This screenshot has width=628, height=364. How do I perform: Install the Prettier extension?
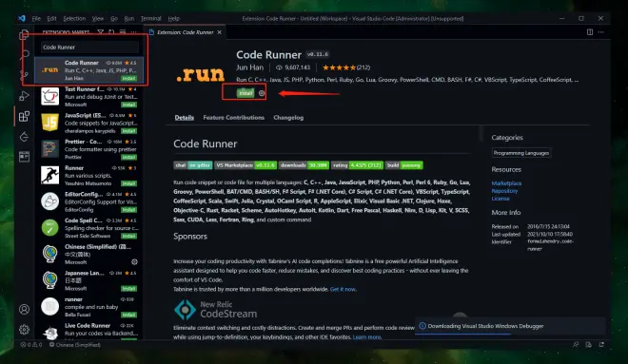point(129,157)
